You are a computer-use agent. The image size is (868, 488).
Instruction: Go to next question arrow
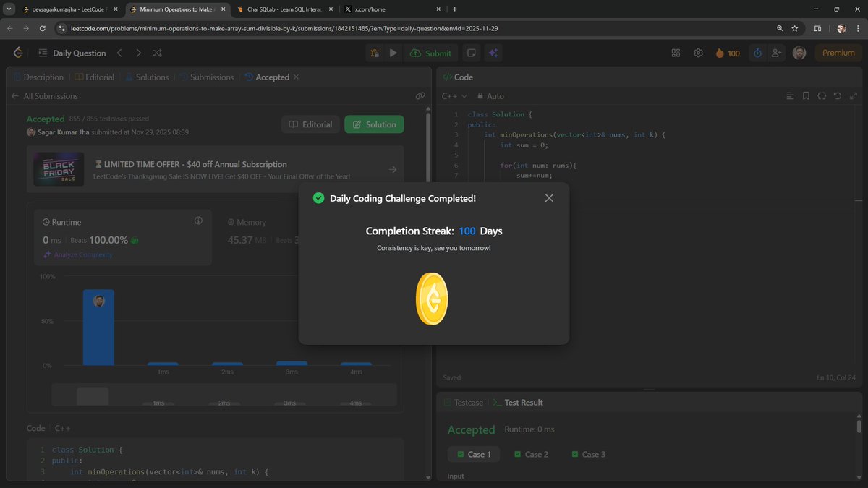[x=138, y=53]
